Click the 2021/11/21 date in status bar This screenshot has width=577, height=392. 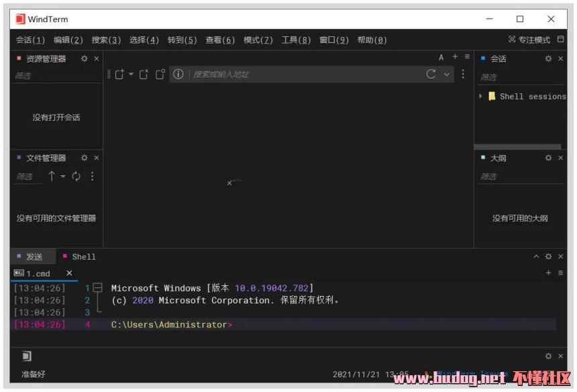tap(356, 375)
